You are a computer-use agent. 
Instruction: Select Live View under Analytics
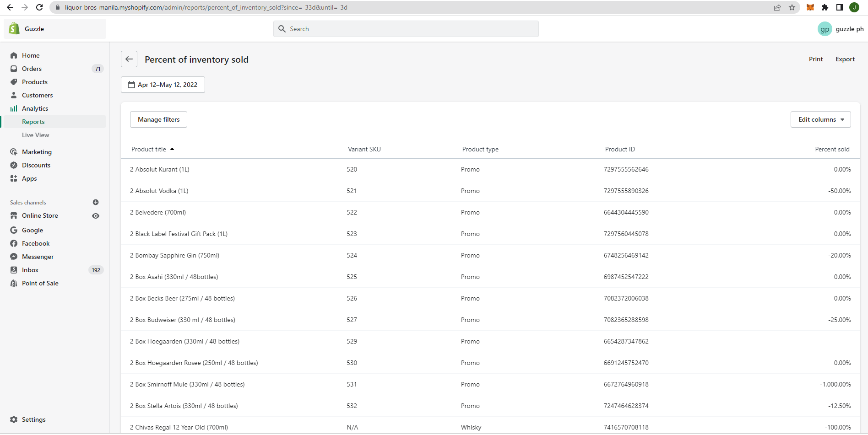[35, 135]
